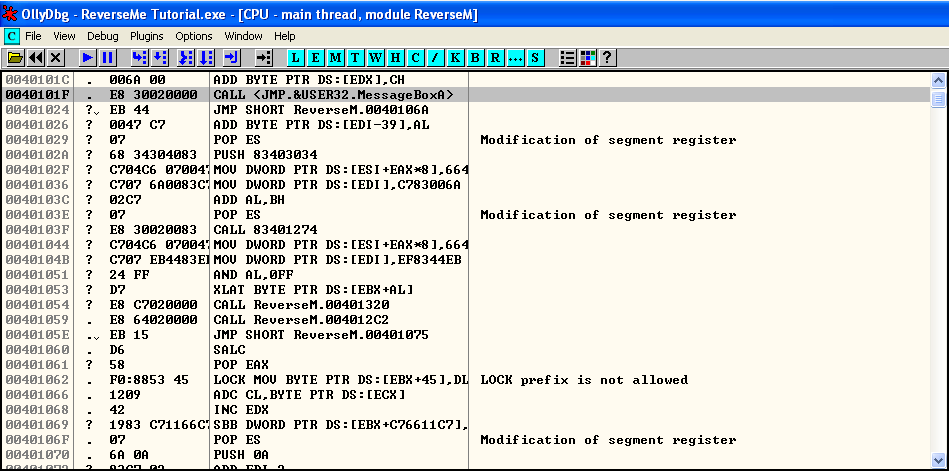The image size is (949, 471).
Task: Show Handles with H button
Action: pos(395,58)
